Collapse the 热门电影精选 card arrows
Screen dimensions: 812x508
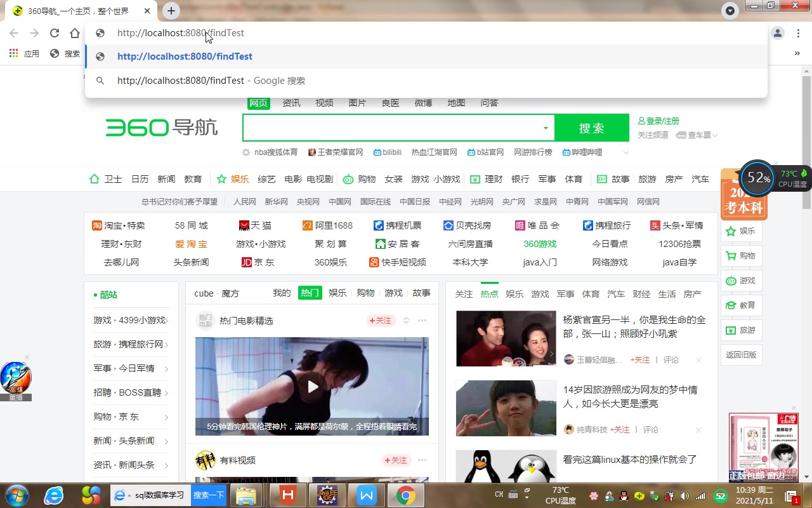tap(407, 321)
